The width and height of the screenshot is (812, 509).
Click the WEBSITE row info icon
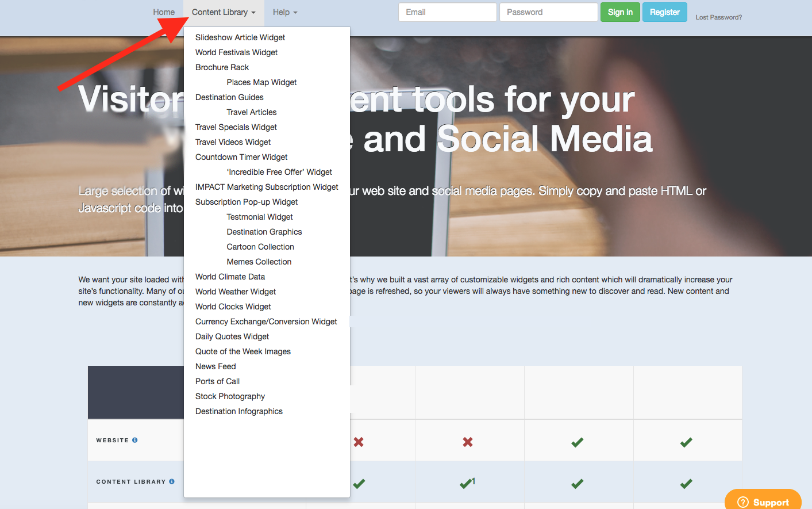(x=135, y=440)
